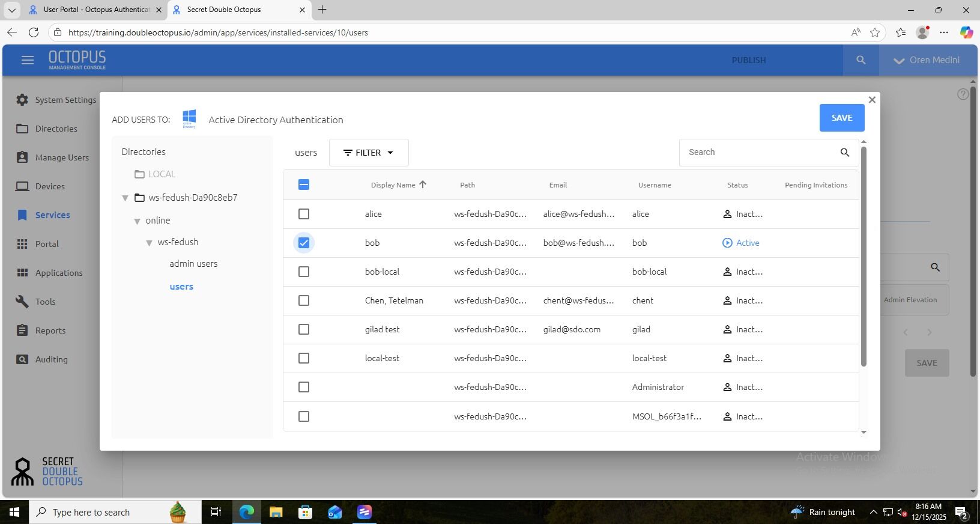This screenshot has width=980, height=524.
Task: Click the System Settings gear icon
Action: pos(22,100)
